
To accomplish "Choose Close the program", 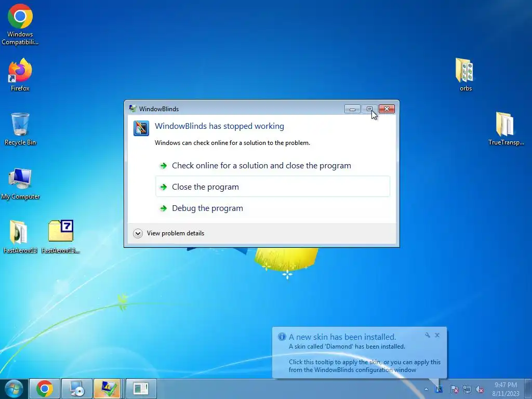I will click(273, 187).
